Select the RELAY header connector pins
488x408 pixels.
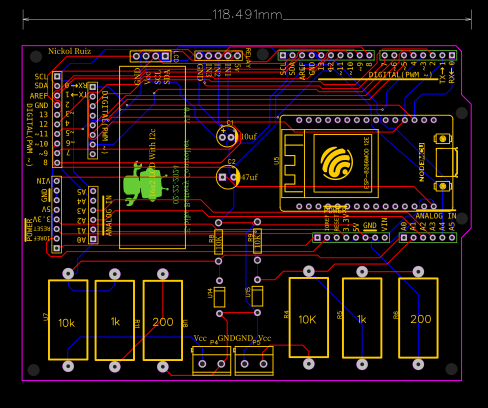click(218, 56)
